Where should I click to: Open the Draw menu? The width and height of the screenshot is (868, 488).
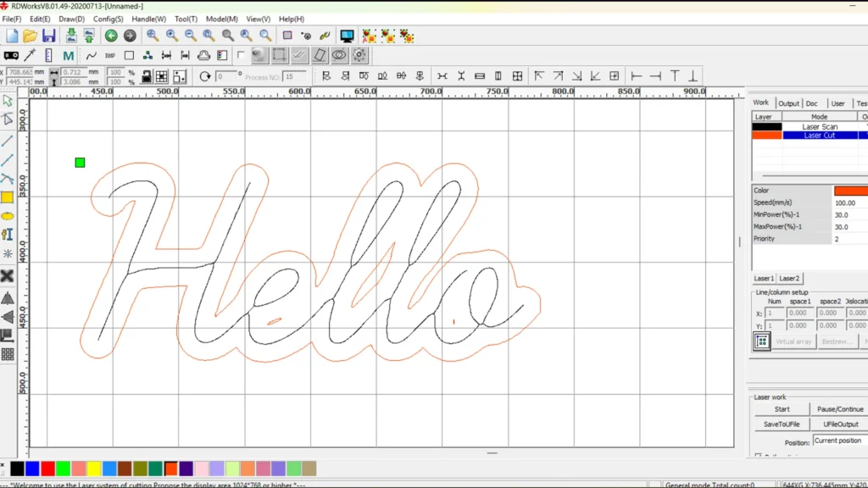click(71, 19)
